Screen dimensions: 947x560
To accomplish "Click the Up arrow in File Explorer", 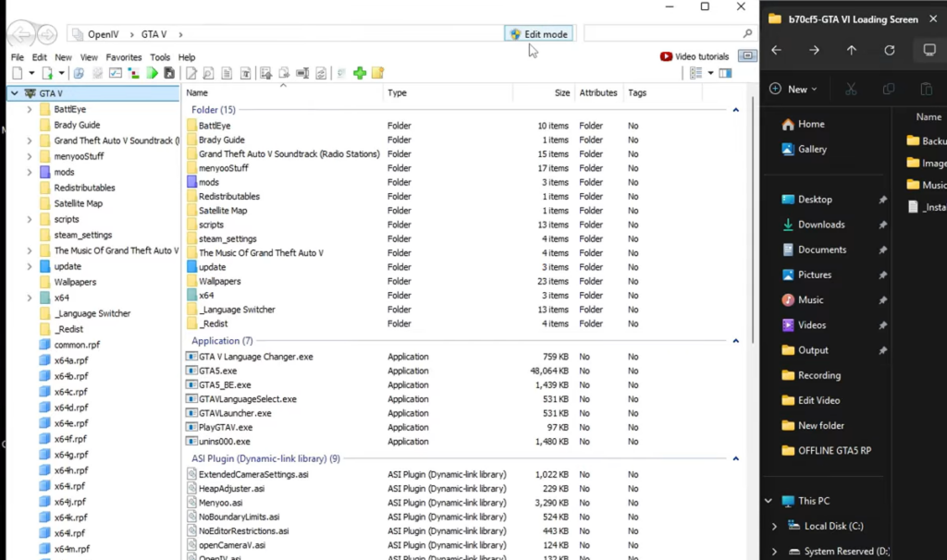I will point(852,50).
